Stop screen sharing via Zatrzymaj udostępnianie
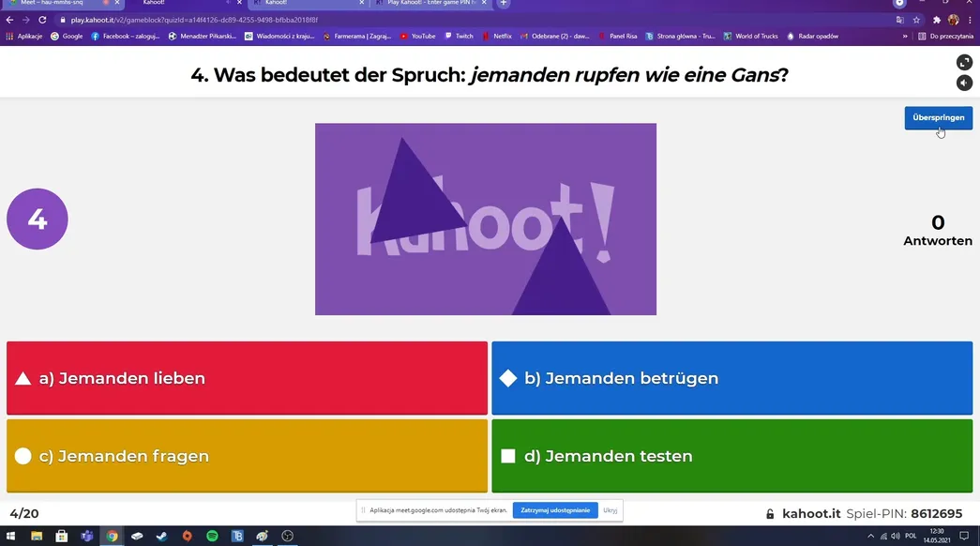 point(555,510)
